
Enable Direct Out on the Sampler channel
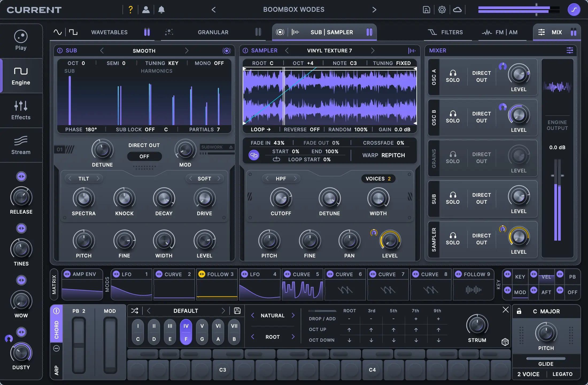click(481, 239)
